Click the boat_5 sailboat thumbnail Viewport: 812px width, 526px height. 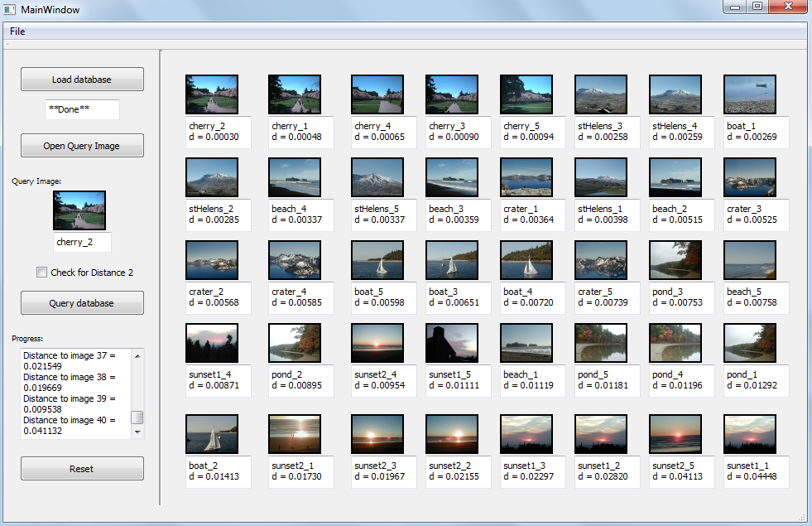pos(377,260)
